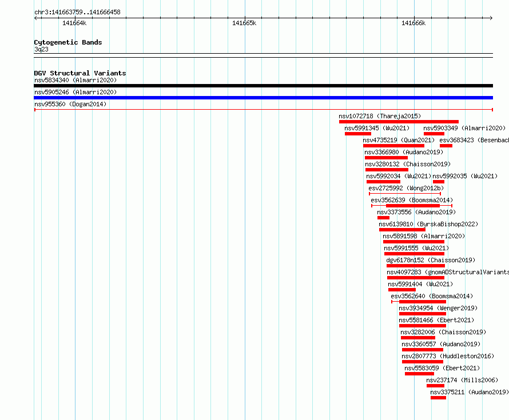This screenshot has height=420, width=509.
Task: Open variant nsv237174 (Mills2006)
Action: point(462,380)
